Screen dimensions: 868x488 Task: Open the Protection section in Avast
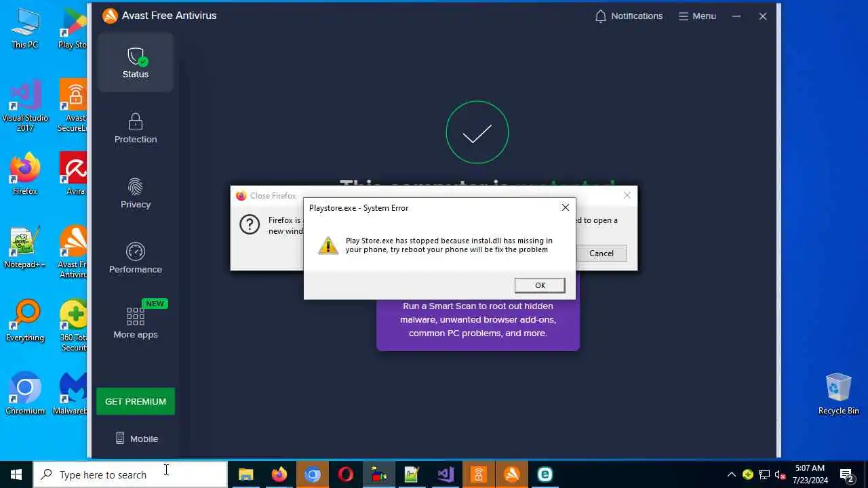click(x=136, y=128)
